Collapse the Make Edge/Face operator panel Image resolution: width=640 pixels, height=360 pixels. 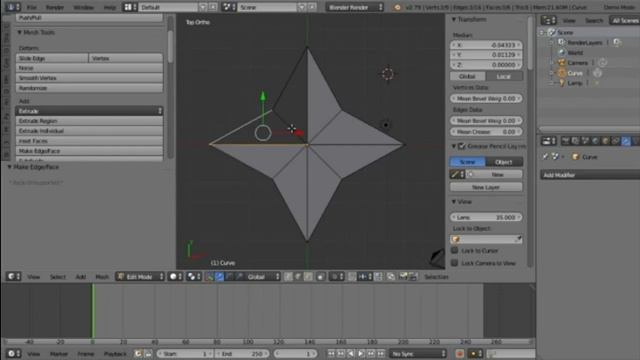(9, 167)
